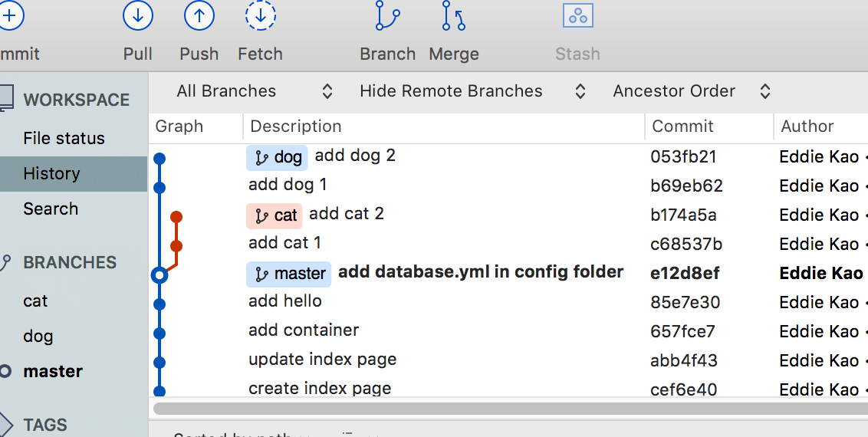The width and height of the screenshot is (868, 437).
Task: Click the Pull toolbar icon
Action: [138, 16]
